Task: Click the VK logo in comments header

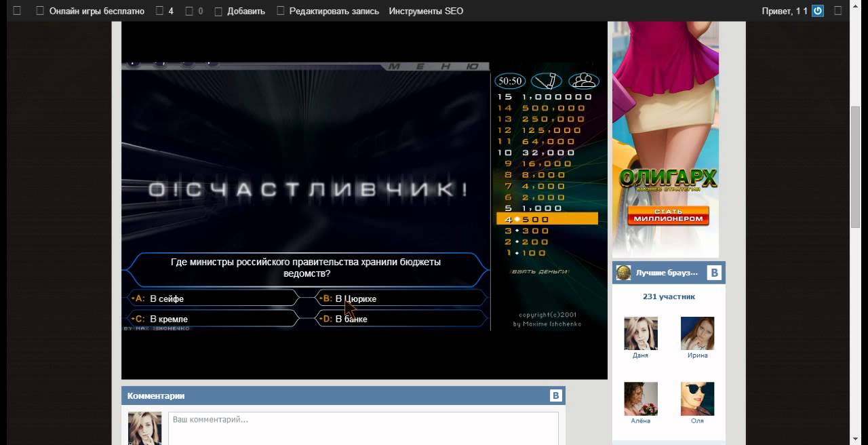Action: click(x=556, y=396)
